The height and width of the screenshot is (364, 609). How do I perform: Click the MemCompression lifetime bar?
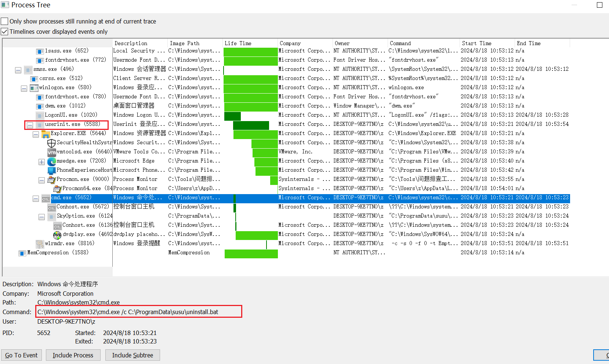pos(251,254)
